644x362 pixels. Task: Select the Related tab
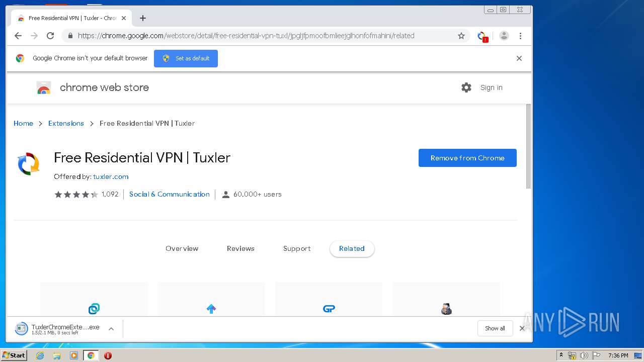(352, 248)
